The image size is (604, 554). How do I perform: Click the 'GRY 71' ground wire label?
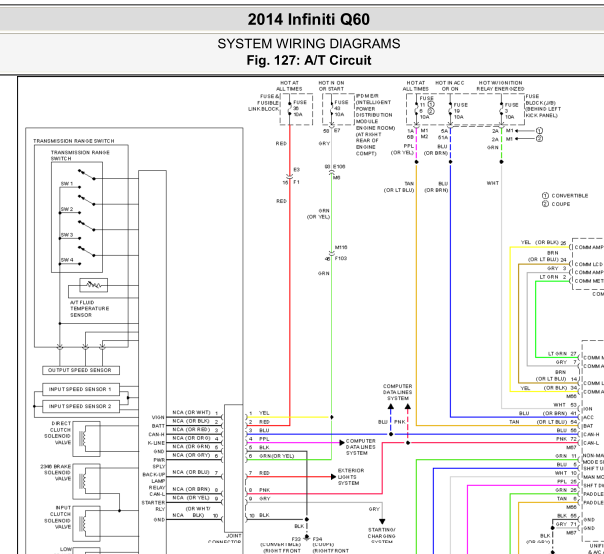click(x=566, y=524)
